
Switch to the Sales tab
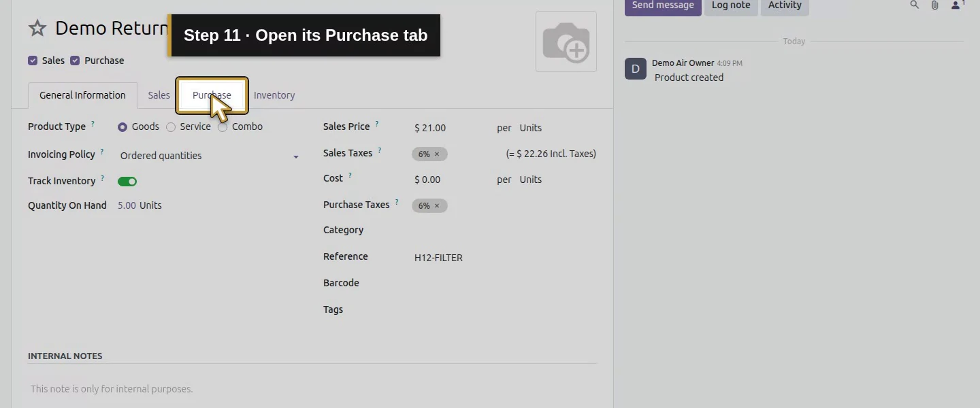point(159,95)
